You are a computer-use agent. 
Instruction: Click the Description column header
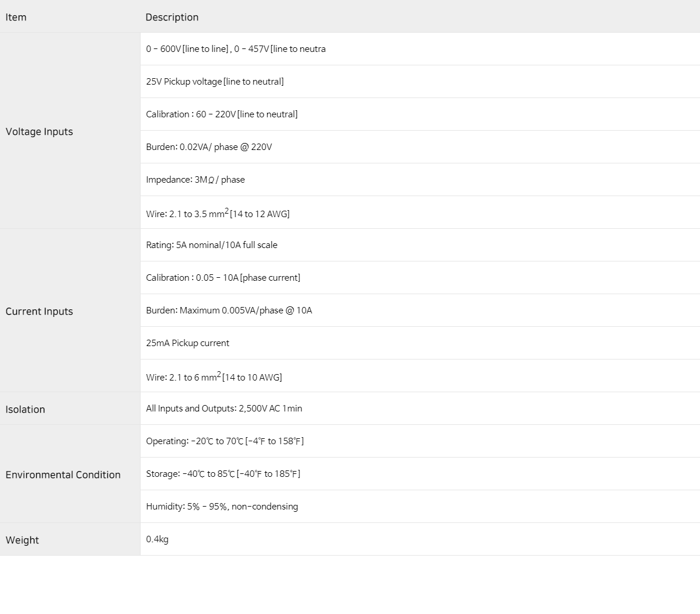[x=172, y=17]
